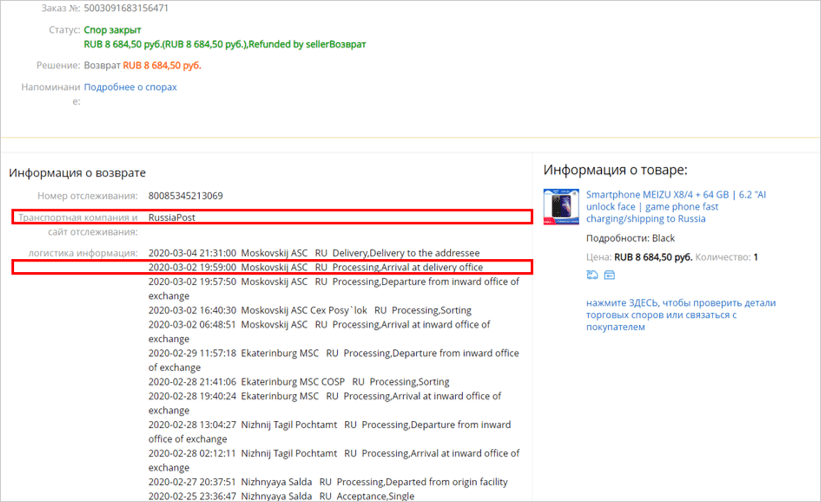This screenshot has height=502, width=821.
Task: Click the 2020-03-04 21:31:00 Delivery to addressee entry
Action: tap(314, 253)
